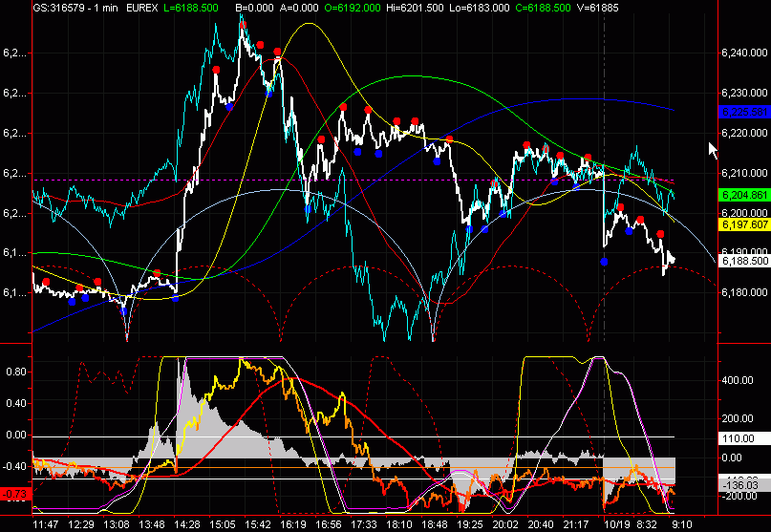Click the -0.40 left indicator axis label
Viewport: 771px width, 532px height.
click(x=14, y=466)
